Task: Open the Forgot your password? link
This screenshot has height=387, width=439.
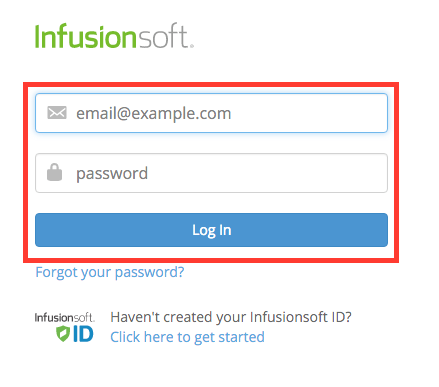Action: coord(110,272)
